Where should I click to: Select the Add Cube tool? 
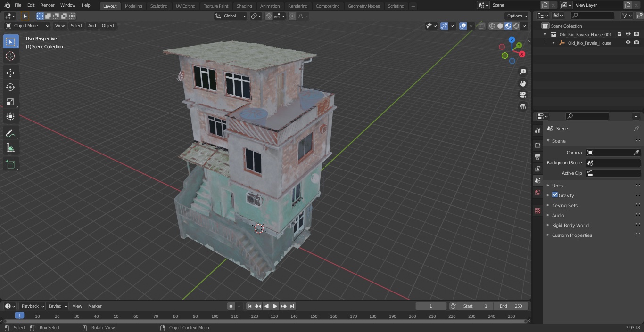point(10,165)
